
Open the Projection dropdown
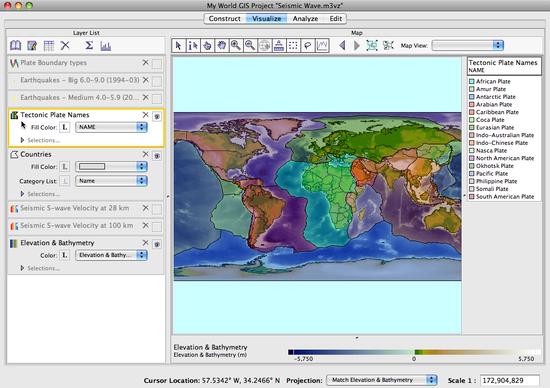[382, 380]
